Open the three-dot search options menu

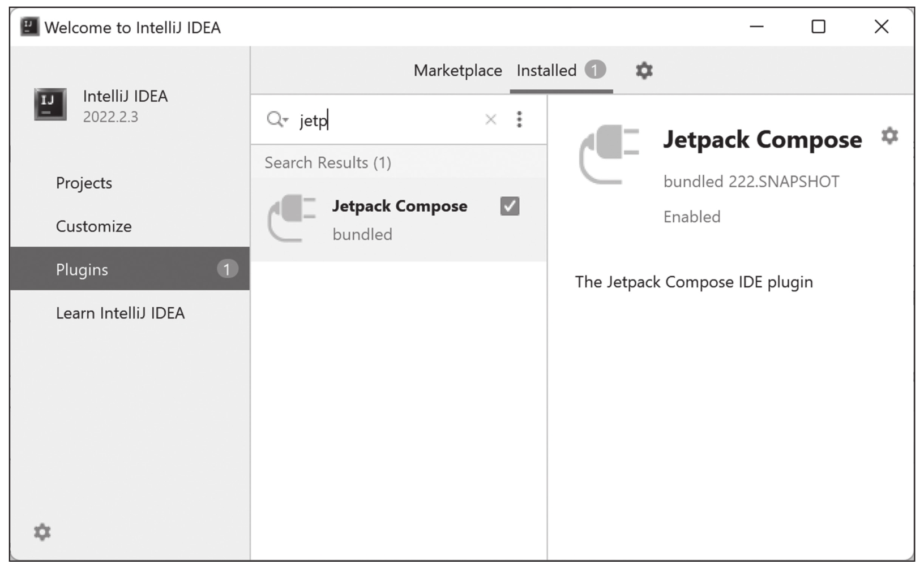tap(519, 119)
